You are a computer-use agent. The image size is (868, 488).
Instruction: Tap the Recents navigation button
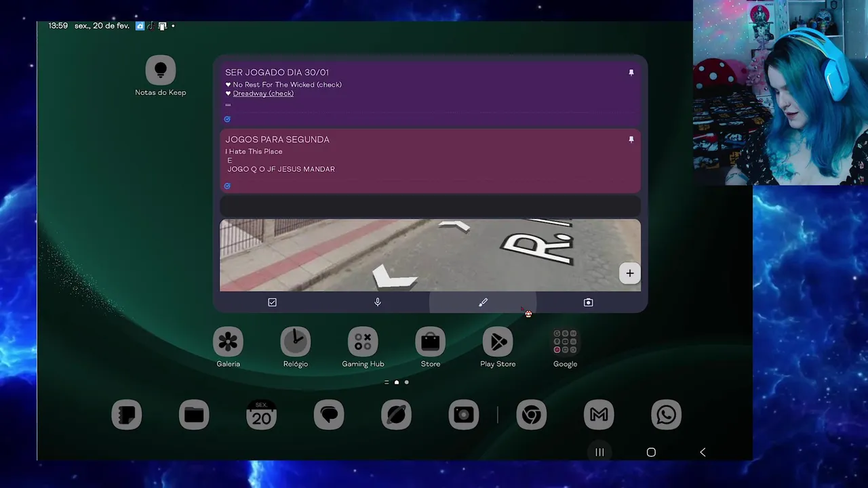[599, 452]
